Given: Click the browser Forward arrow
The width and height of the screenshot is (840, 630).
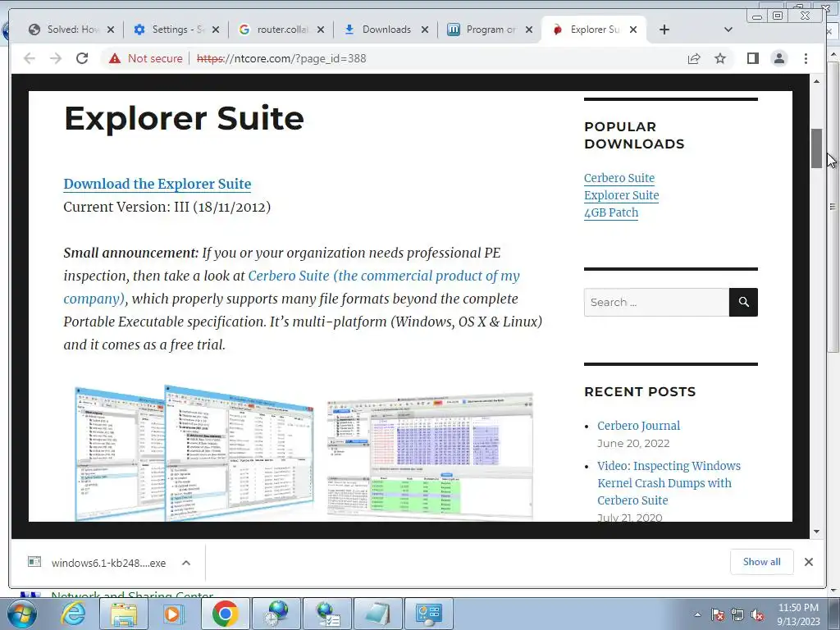Looking at the screenshot, I should tap(55, 58).
